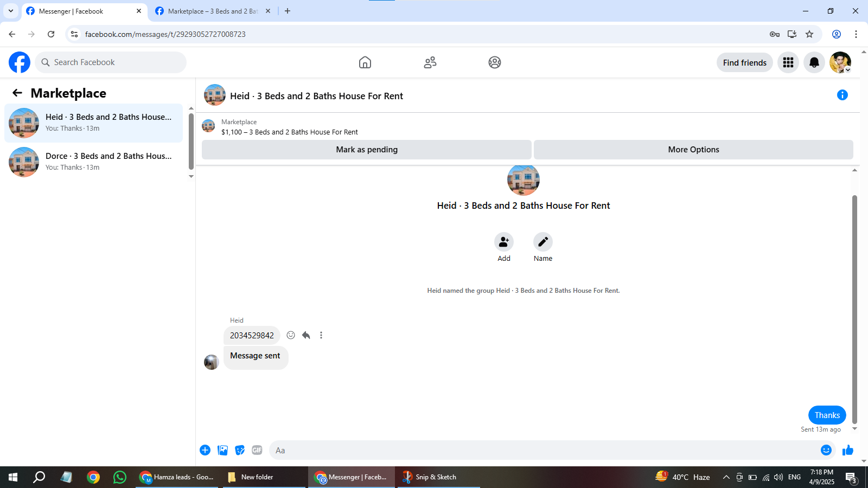Click the ENG language indicator
The height and width of the screenshot is (488, 868).
click(794, 477)
